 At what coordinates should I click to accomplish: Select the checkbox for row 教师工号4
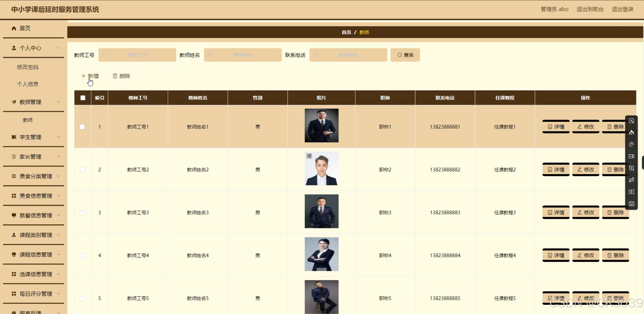pyautogui.click(x=82, y=255)
